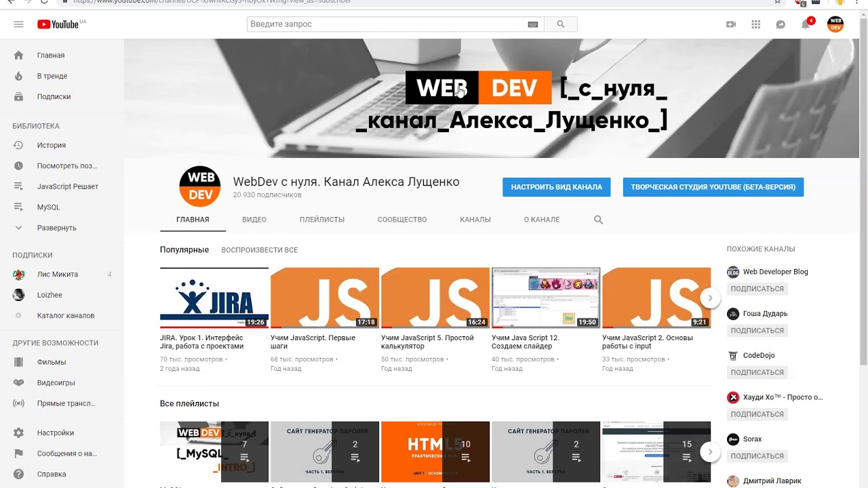Screen dimensions: 868x488
Task: Open Учим JavaScript. Первые шаги thumbnail
Action: (325, 298)
